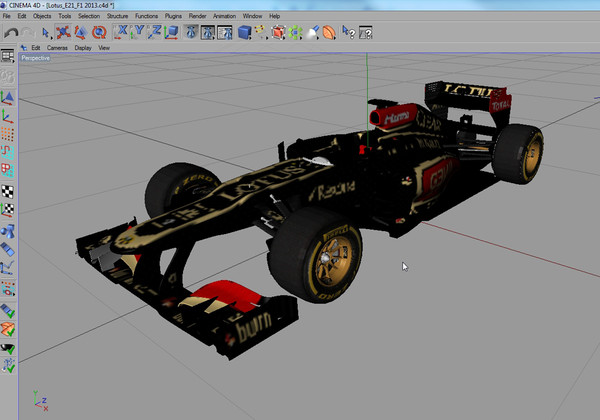Click viewport move icon beside Edit
Viewport: 600px width, 420px height.
(24, 48)
